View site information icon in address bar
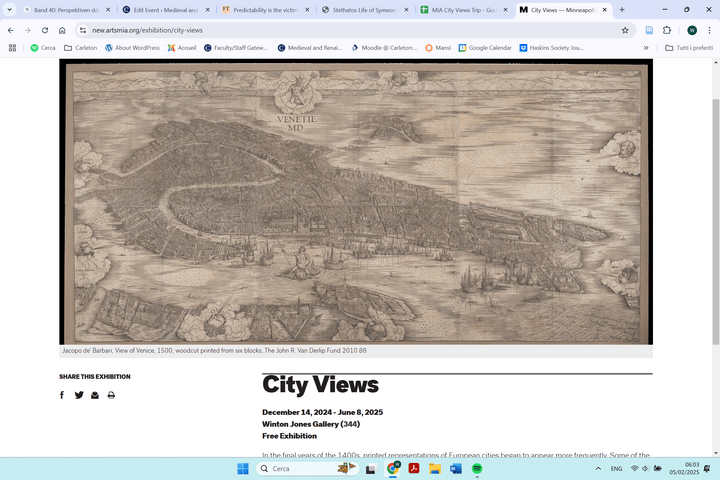This screenshot has height=480, width=720. [83, 30]
